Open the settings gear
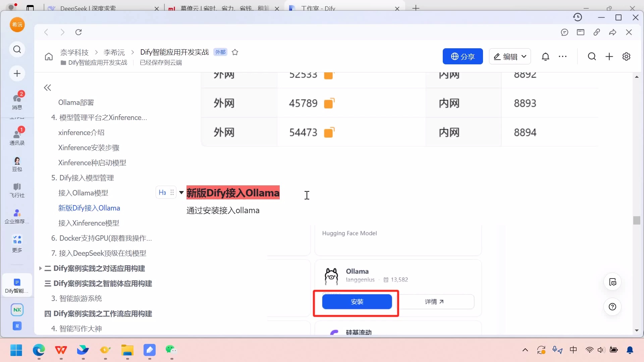The image size is (644, 362). point(627,56)
